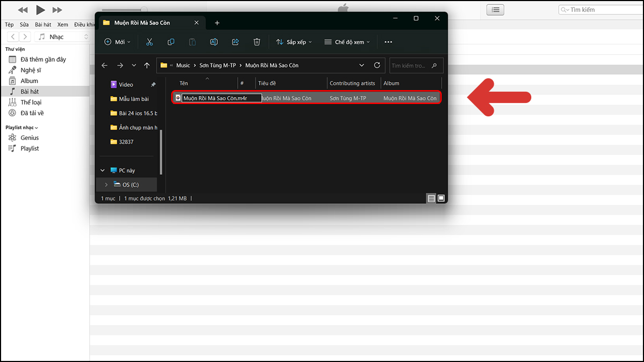Open the Xem menu in iTunes
Screen dimensions: 644x362
click(x=63, y=25)
